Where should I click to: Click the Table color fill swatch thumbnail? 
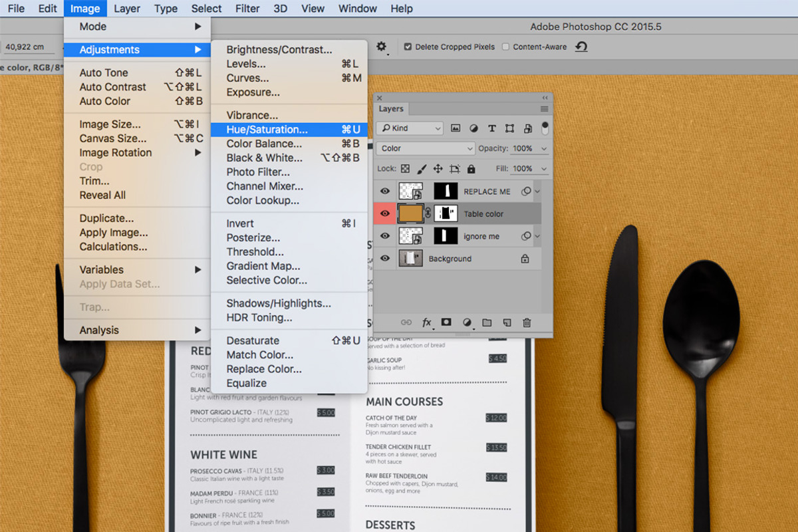click(x=411, y=213)
